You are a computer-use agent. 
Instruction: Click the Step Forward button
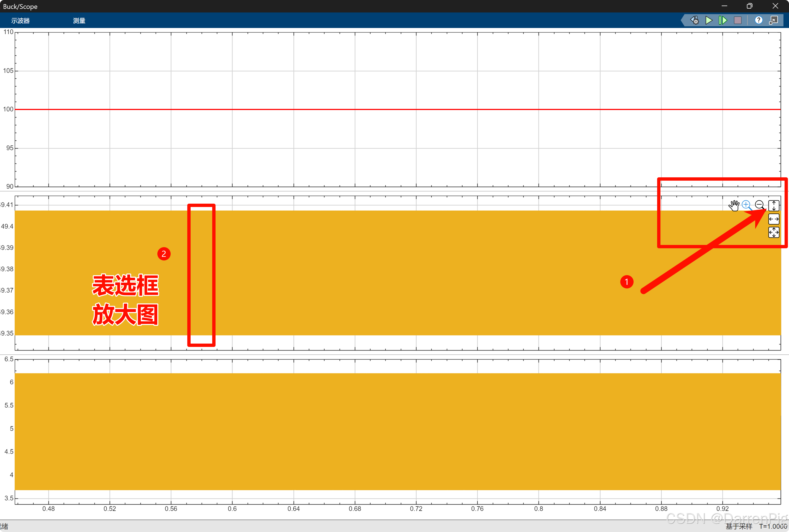pyautogui.click(x=723, y=20)
